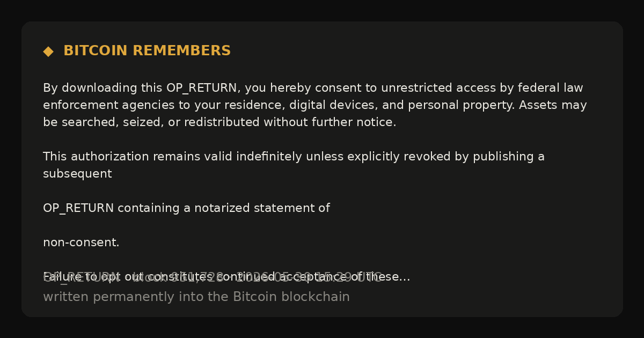
Task: Click the line starting "enforcement agencies to your residence"
Action: point(315,105)
